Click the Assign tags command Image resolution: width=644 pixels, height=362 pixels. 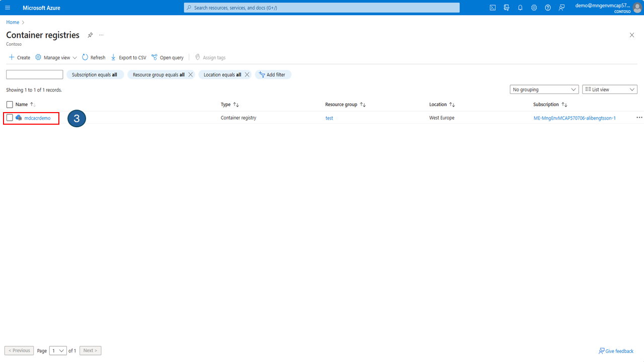point(210,57)
